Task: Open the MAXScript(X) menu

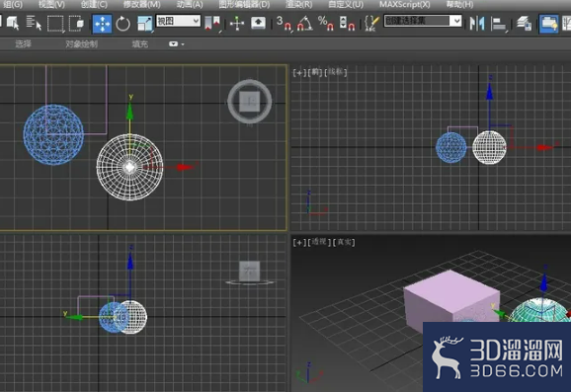Action: pyautogui.click(x=405, y=4)
